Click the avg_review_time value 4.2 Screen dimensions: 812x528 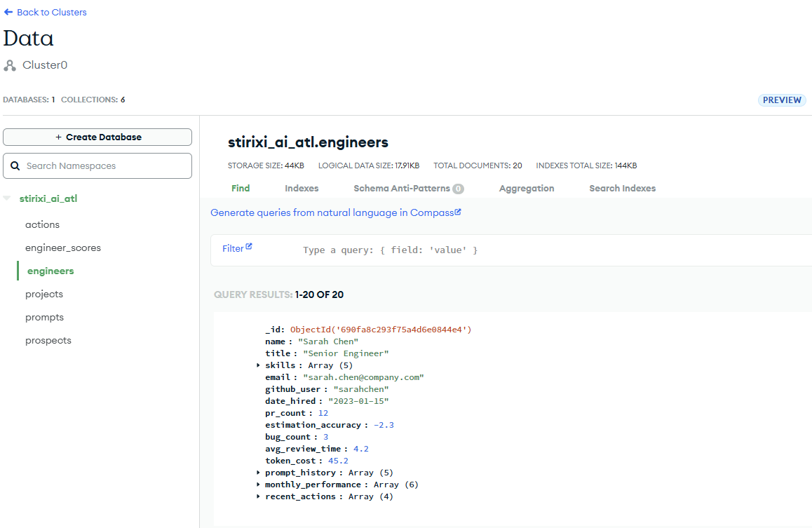[361, 448]
